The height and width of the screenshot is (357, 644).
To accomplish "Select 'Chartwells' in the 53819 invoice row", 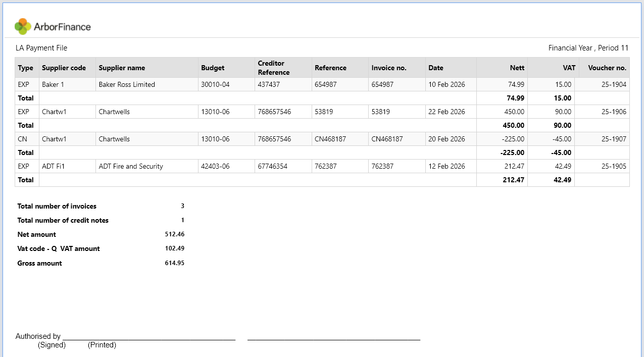I will coord(114,112).
